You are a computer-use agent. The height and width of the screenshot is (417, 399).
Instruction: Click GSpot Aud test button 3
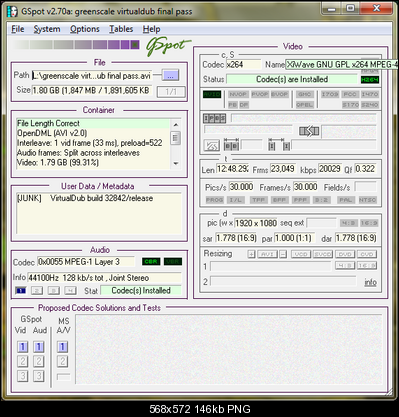(x=39, y=376)
